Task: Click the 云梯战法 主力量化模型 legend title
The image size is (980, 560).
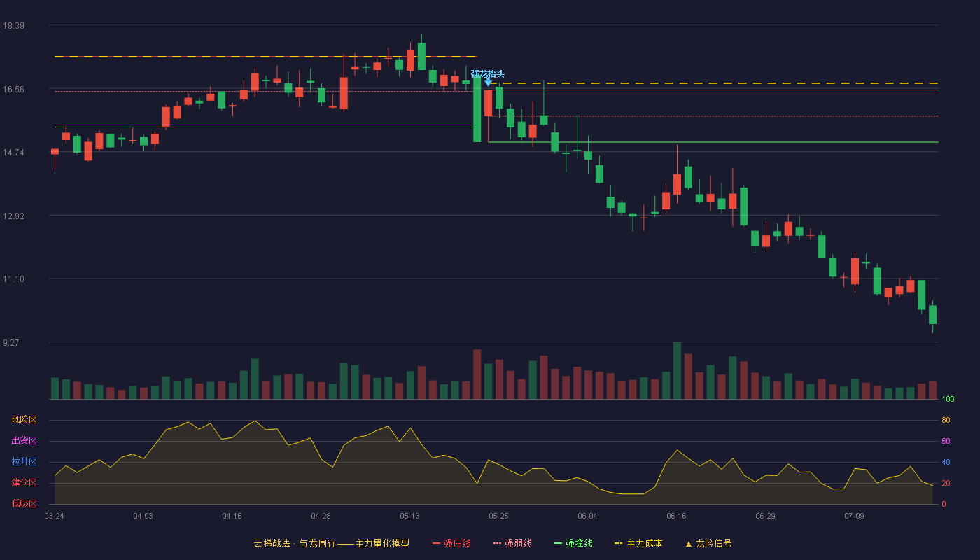Action: (x=331, y=543)
